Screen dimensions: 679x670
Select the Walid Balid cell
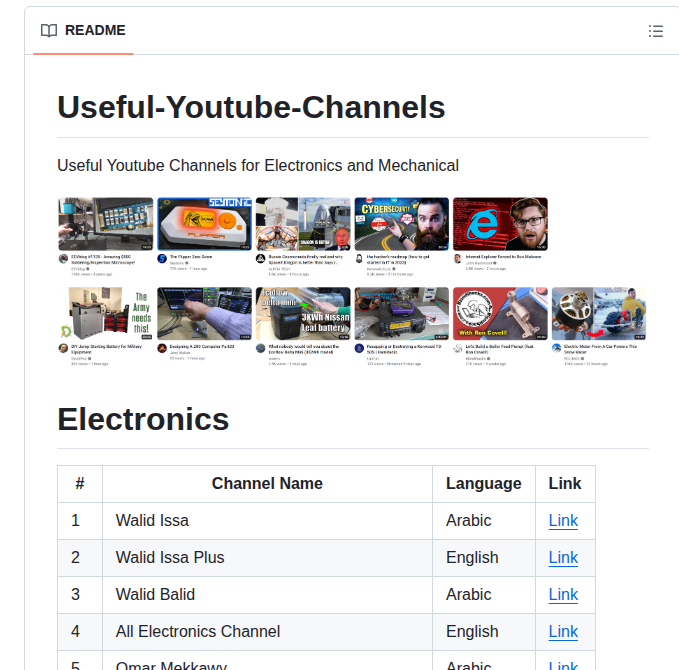tap(267, 595)
